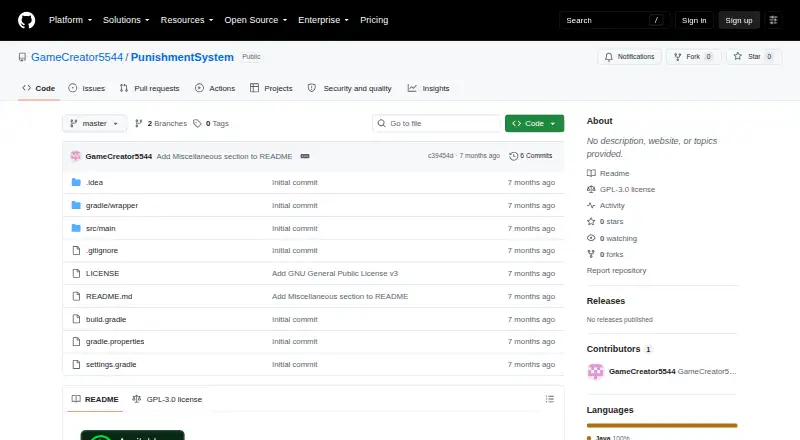This screenshot has width=800, height=440.
Task: Open the Releases heading link
Action: 606,301
